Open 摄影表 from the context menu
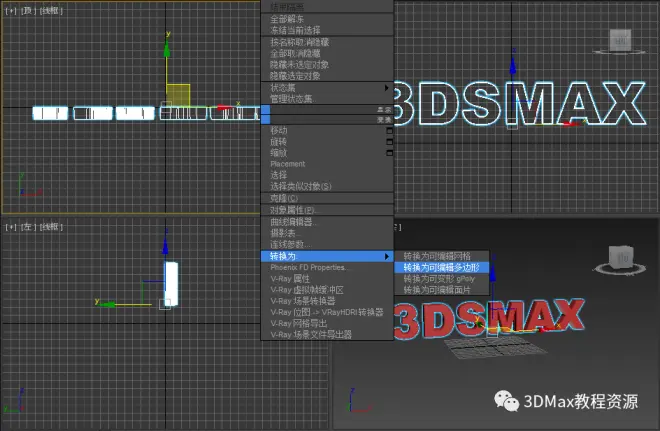Image resolution: width=660 pixels, height=431 pixels. (x=283, y=233)
